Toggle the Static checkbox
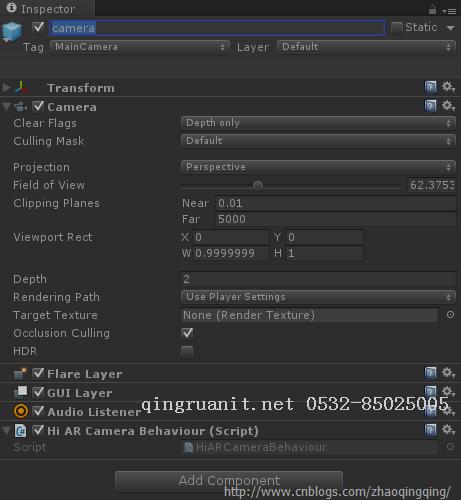 (396, 28)
